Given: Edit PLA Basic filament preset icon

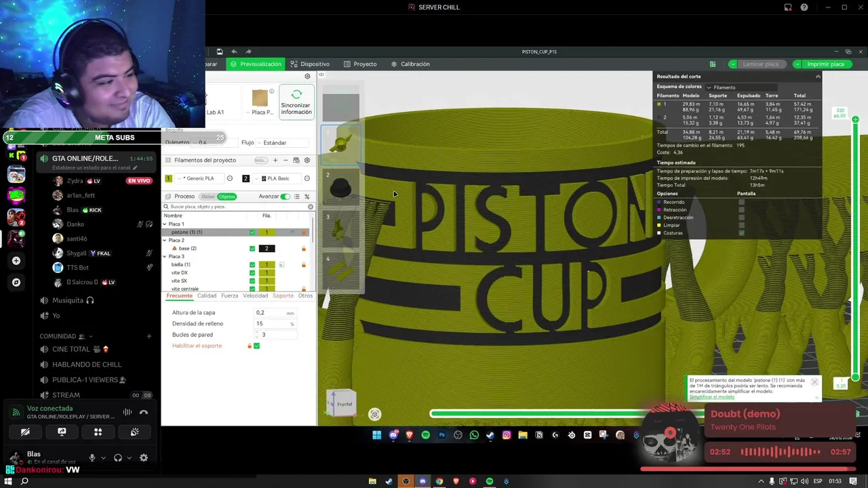Looking at the screenshot, I should point(307,178).
